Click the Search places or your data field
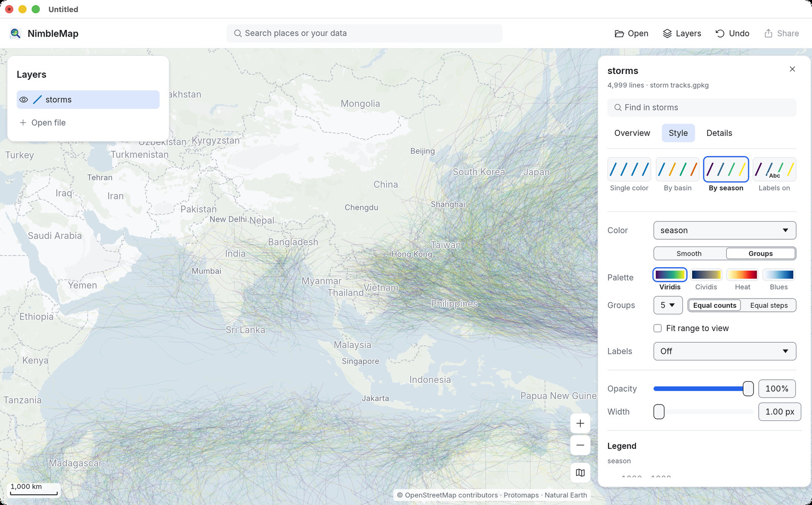 pos(364,33)
